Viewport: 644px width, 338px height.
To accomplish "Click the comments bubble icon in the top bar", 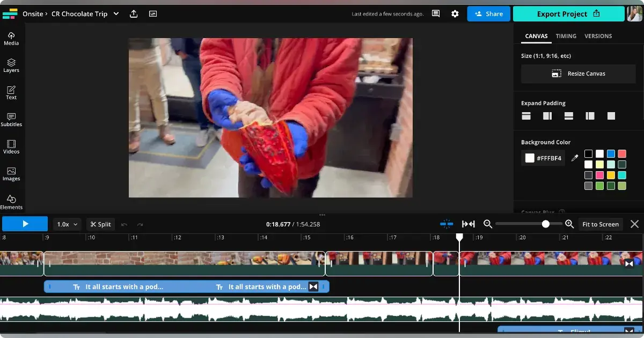I will click(x=435, y=13).
